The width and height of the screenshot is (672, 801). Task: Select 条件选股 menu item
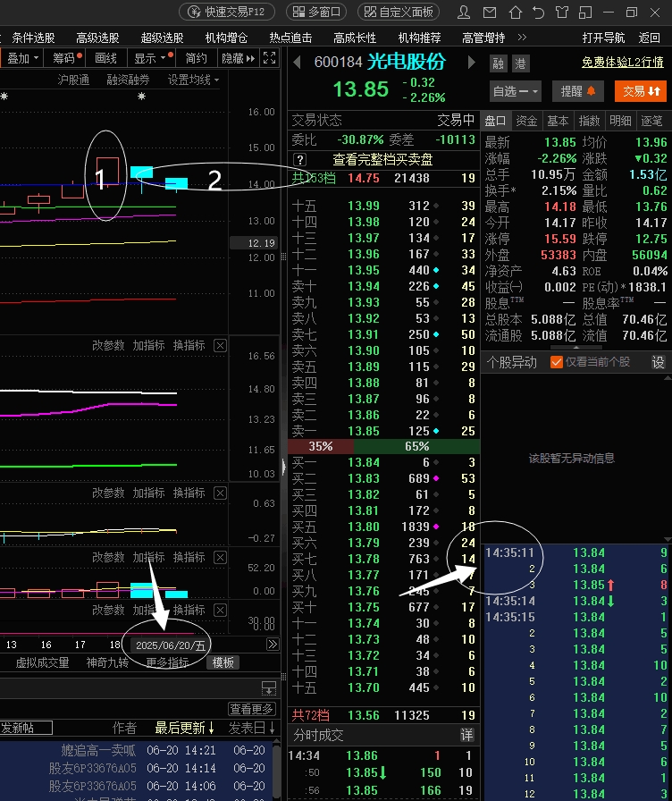coord(33,38)
